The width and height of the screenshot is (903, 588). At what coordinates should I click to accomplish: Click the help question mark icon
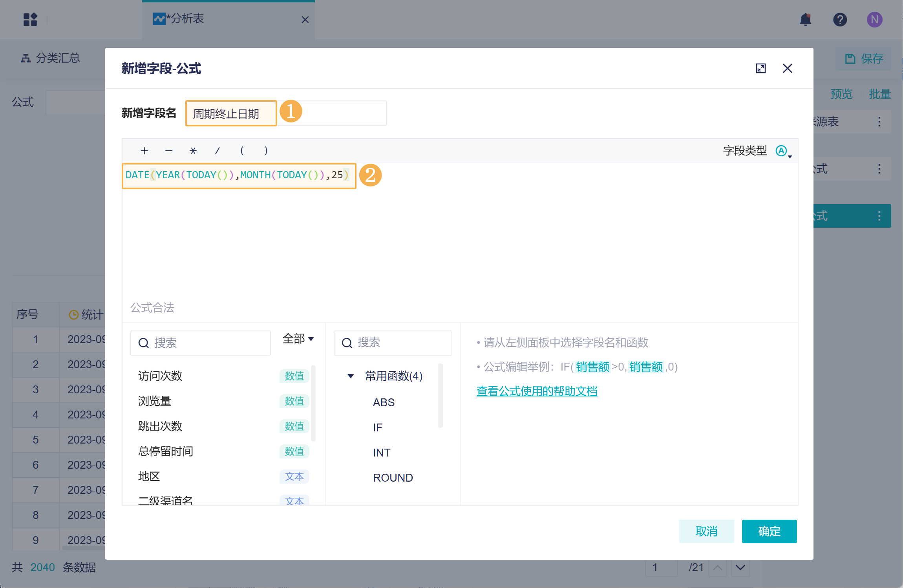pos(840,19)
